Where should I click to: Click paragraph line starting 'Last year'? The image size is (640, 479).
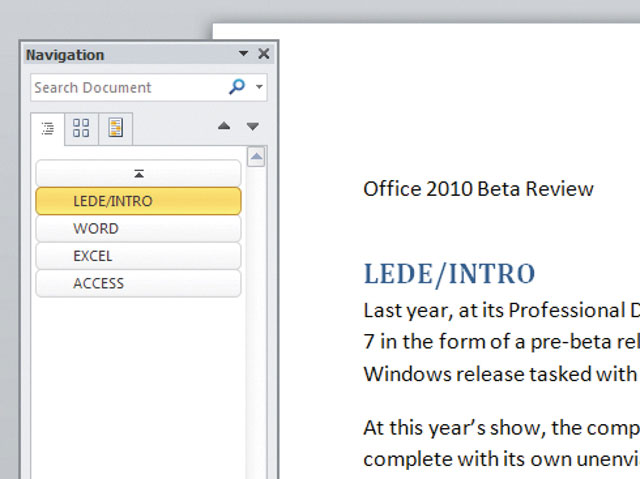coord(502,311)
